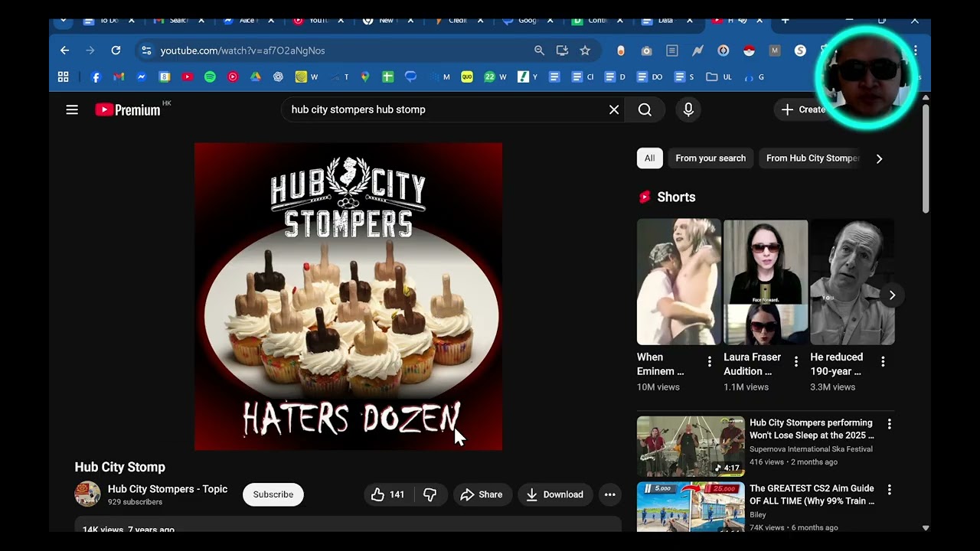This screenshot has height=551, width=980.
Task: Open menu for Won't Lose Sleep video
Action: [x=889, y=424]
